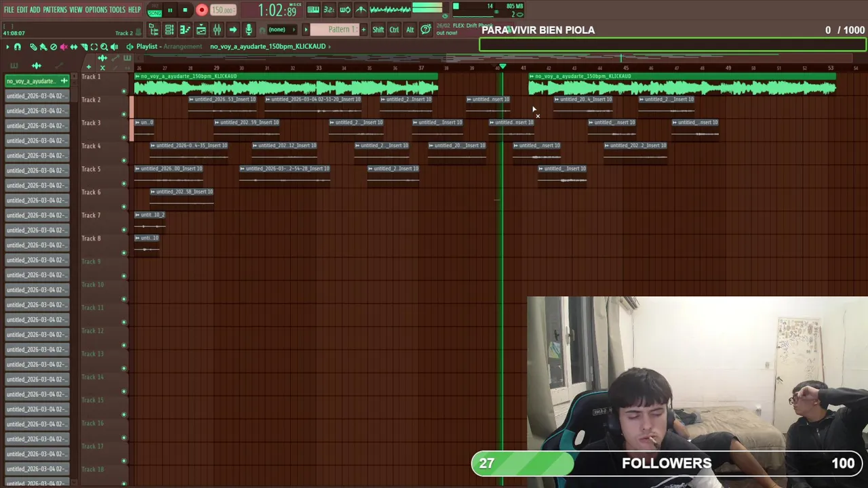Click the microphone recording icon
Image resolution: width=868 pixels, height=488 pixels.
pos(249,30)
